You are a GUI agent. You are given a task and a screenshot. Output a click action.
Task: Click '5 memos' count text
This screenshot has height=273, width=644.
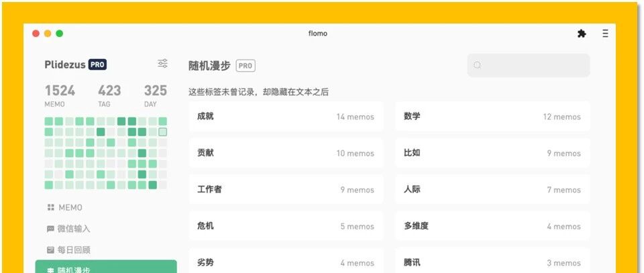358,226
